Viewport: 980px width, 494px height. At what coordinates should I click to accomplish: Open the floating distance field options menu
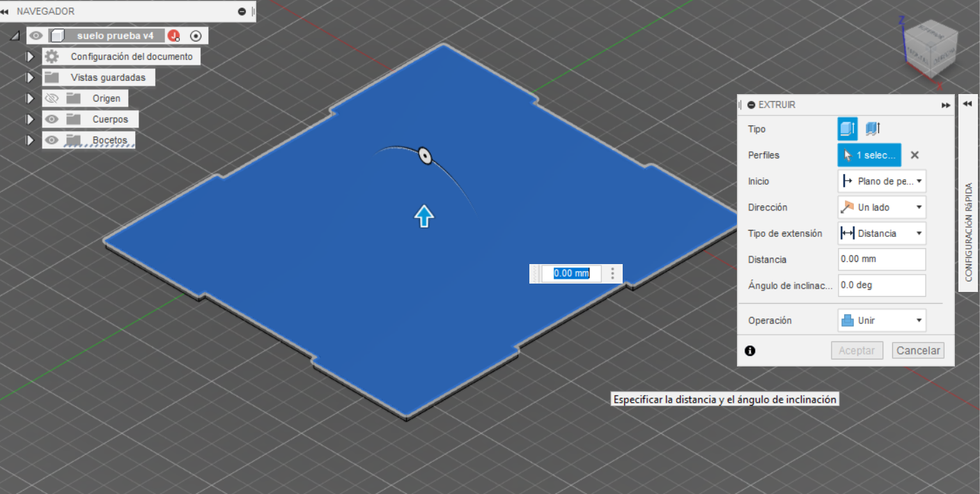click(x=612, y=273)
